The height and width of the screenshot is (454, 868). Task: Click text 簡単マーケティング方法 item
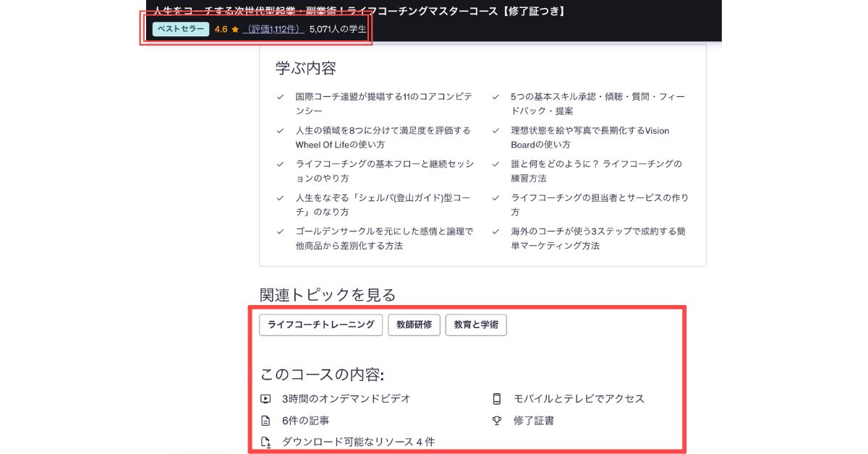pos(600,239)
